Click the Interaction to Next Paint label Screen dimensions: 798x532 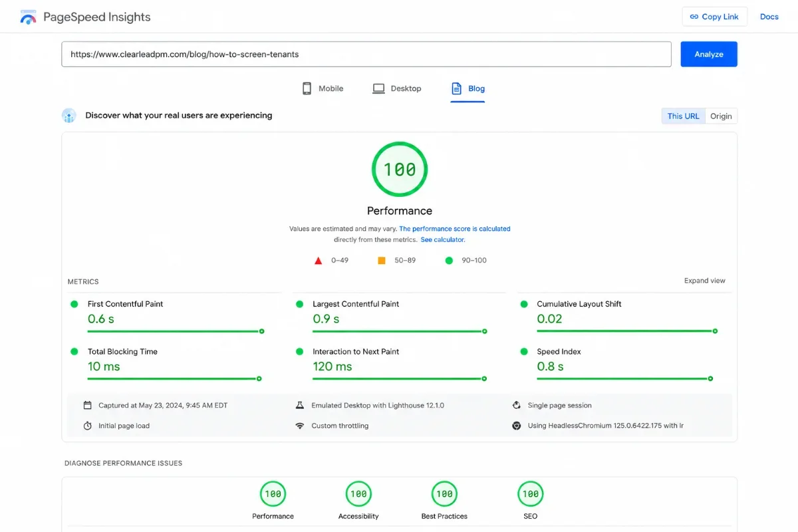pyautogui.click(x=356, y=352)
